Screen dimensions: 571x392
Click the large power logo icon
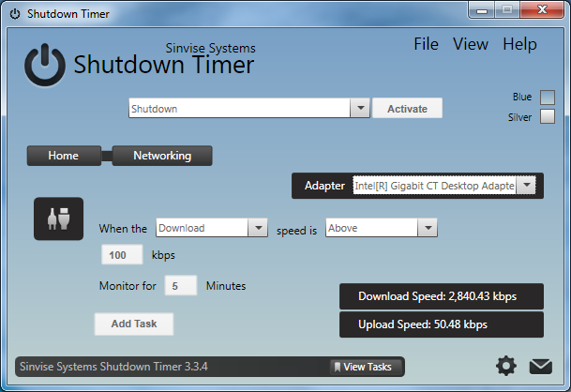[x=45, y=66]
